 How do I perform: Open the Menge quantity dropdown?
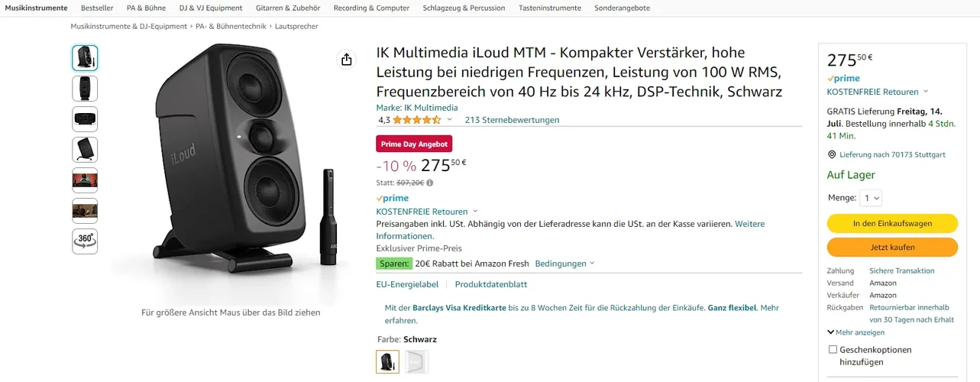[871, 198]
